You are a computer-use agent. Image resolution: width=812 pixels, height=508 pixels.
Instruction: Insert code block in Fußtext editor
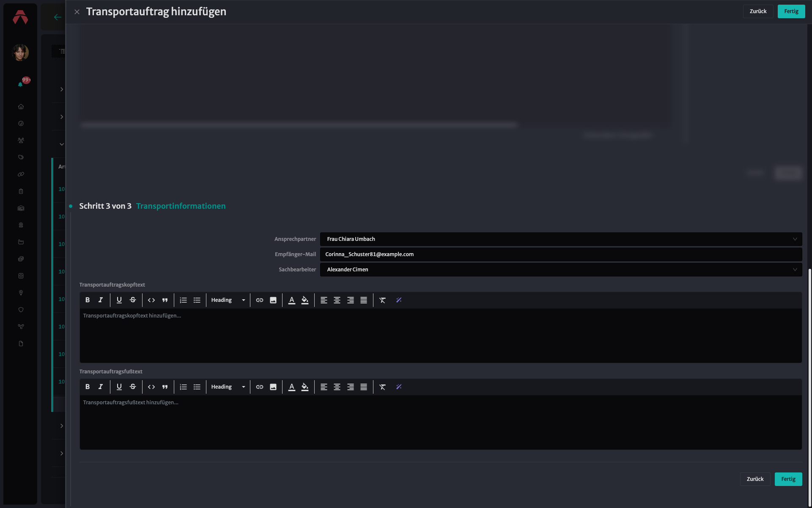151,387
